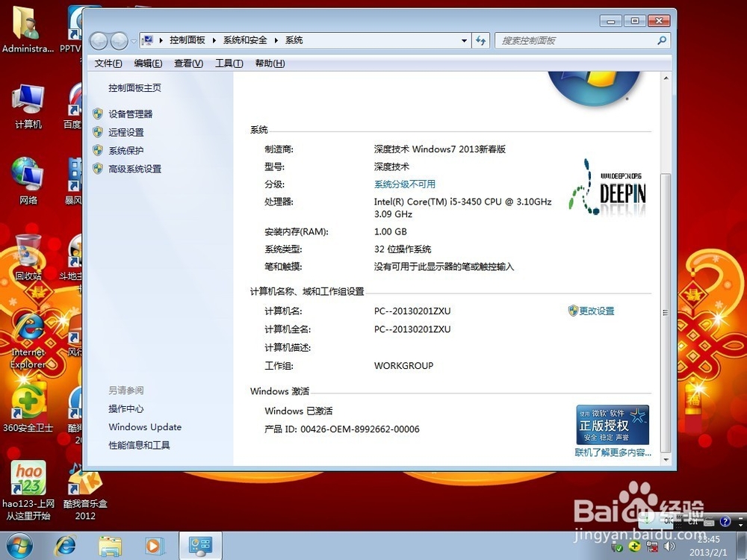Select 系统和安全 in the address breadcrumb
This screenshot has width=747, height=560.
tap(245, 40)
